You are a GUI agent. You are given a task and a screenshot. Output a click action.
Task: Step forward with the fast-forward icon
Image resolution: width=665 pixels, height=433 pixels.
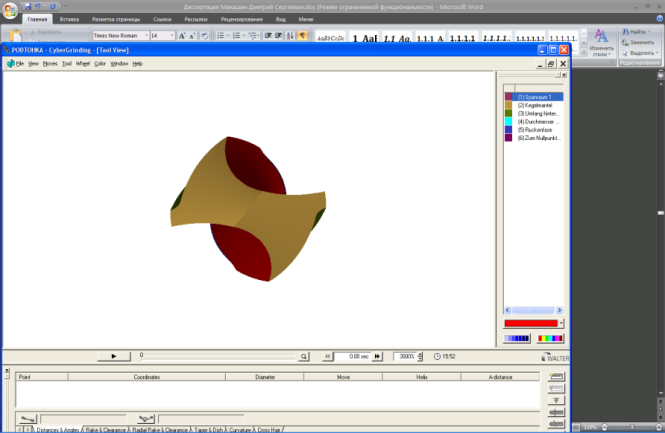pos(377,357)
